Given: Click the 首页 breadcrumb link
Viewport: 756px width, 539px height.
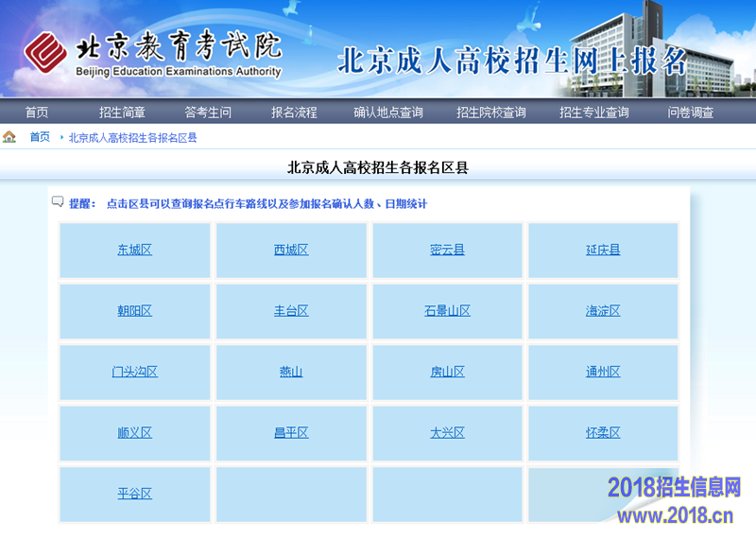Looking at the screenshot, I should [40, 137].
